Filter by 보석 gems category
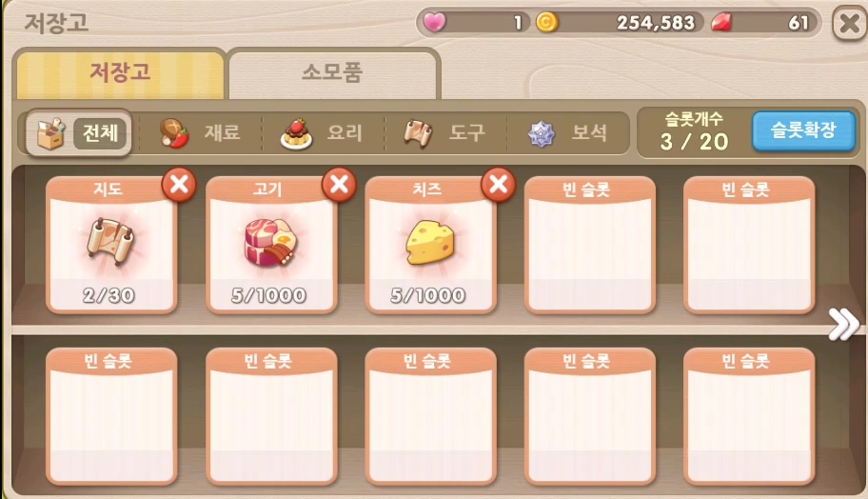868x499 pixels. pos(568,133)
